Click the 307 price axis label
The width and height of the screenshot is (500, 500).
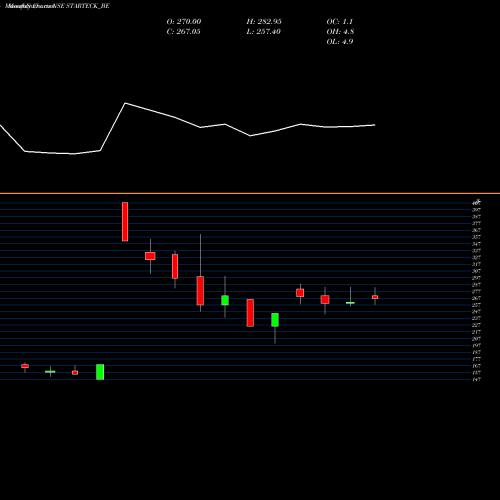(x=476, y=271)
